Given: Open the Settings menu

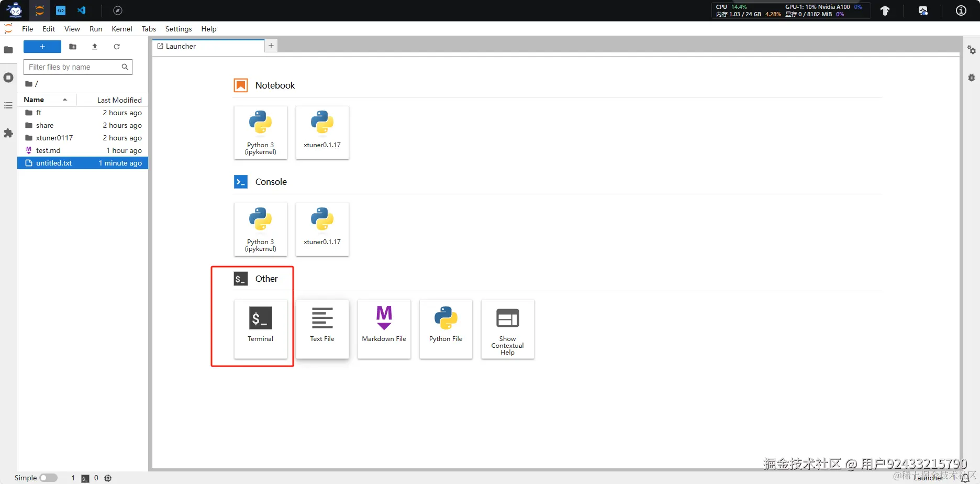Looking at the screenshot, I should pos(179,29).
